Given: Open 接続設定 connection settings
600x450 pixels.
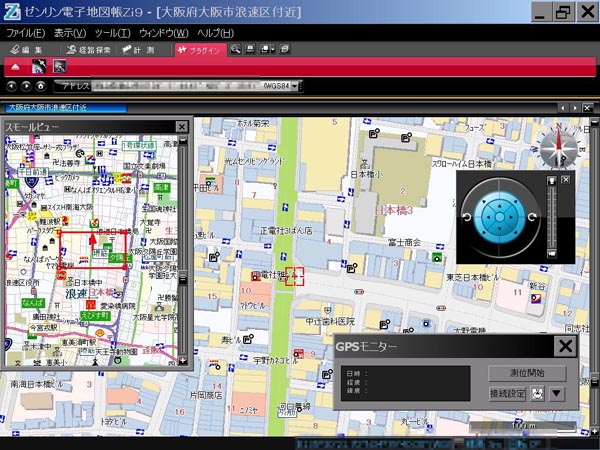Looking at the screenshot, I should pos(508,393).
